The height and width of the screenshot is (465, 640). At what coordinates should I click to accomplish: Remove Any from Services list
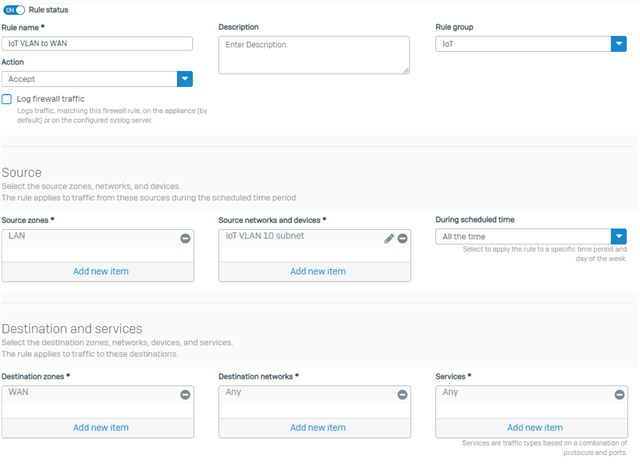coord(620,395)
